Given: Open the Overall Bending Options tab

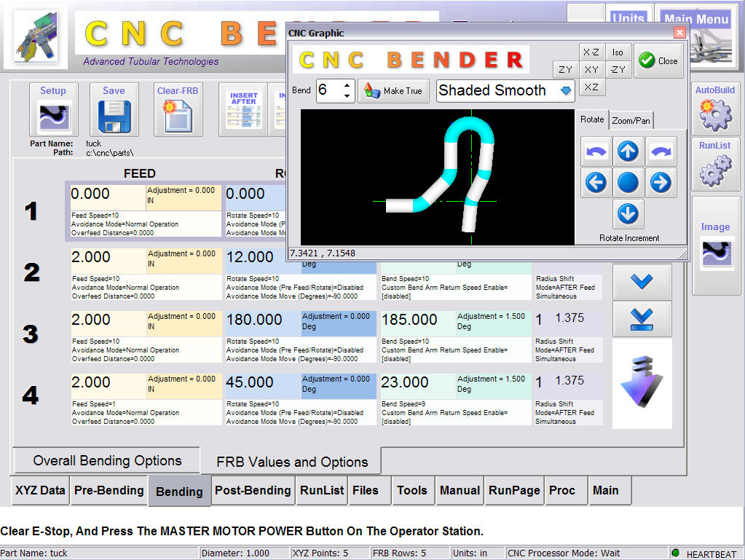Looking at the screenshot, I should point(107,461).
